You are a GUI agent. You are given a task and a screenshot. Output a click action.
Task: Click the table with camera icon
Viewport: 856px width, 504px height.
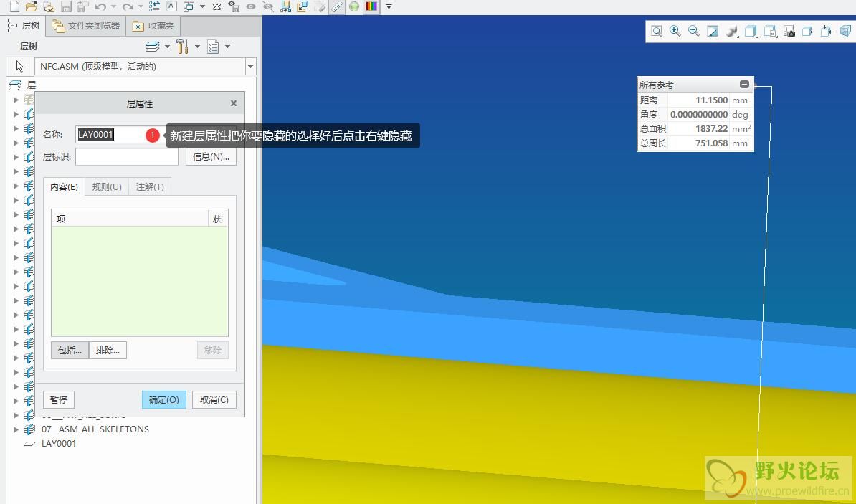coord(789,31)
